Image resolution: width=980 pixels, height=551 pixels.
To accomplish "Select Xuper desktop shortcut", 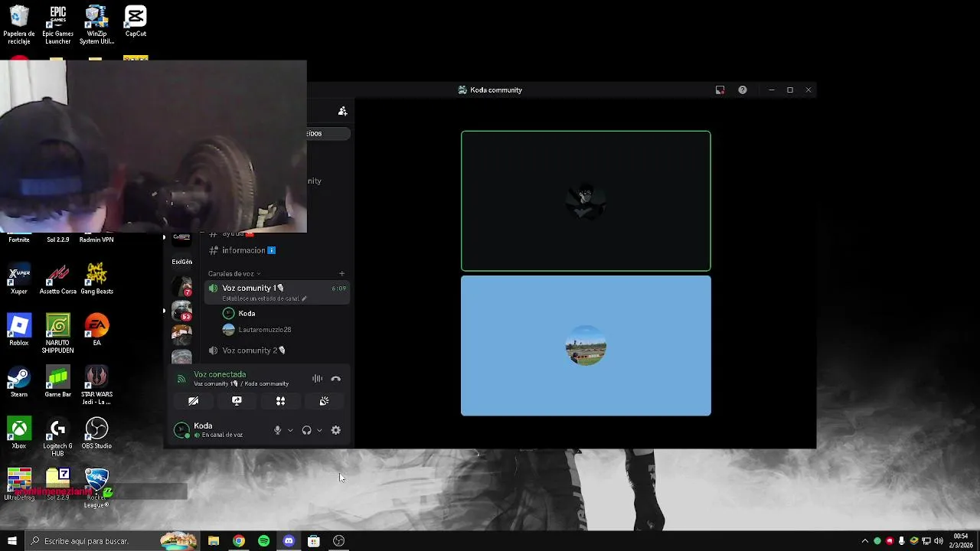I will tap(18, 279).
